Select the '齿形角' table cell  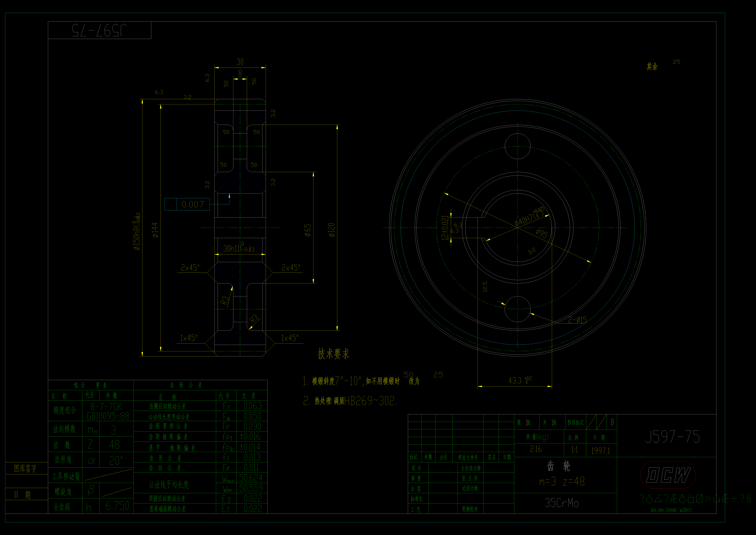pyautogui.click(x=63, y=459)
